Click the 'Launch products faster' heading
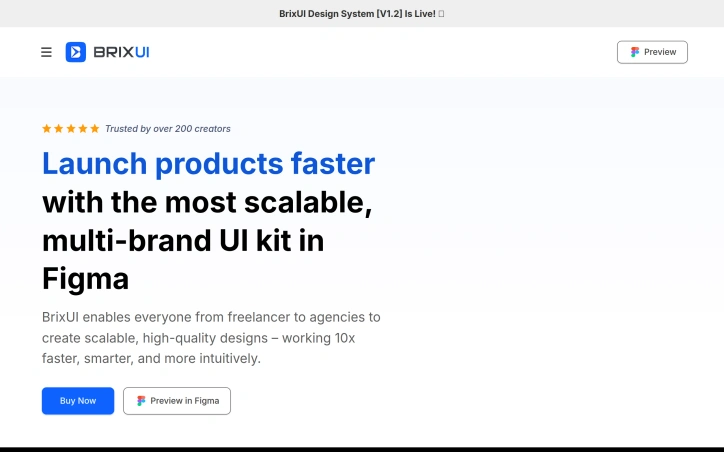This screenshot has width=724, height=452. (208, 163)
